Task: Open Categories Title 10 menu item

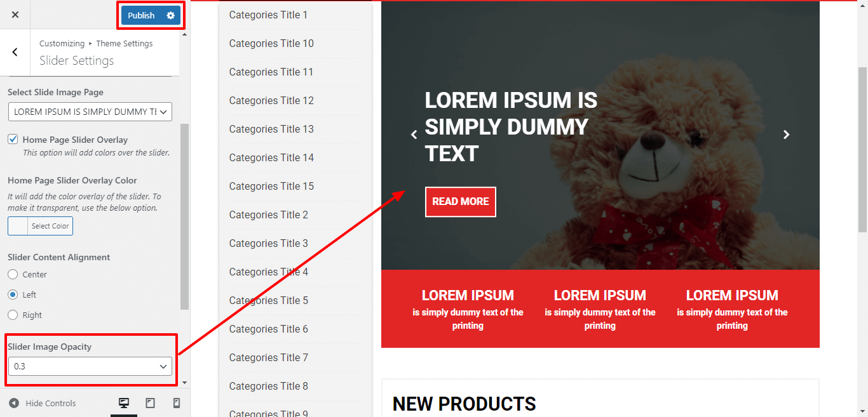Action: tap(271, 43)
